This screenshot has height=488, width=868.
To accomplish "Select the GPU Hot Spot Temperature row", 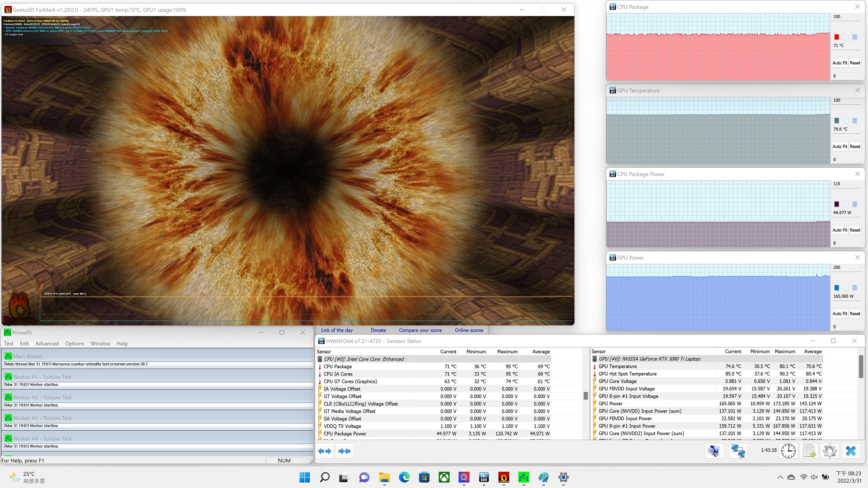I will 707,374.
